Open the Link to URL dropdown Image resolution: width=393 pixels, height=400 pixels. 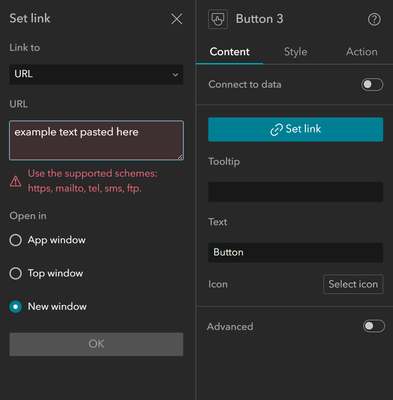pyautogui.click(x=96, y=74)
